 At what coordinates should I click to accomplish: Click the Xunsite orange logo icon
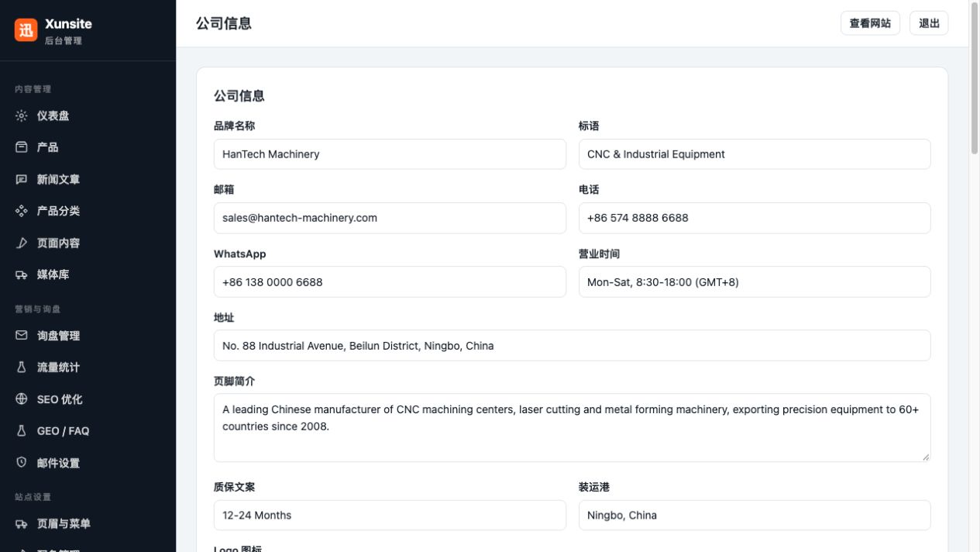pos(26,30)
